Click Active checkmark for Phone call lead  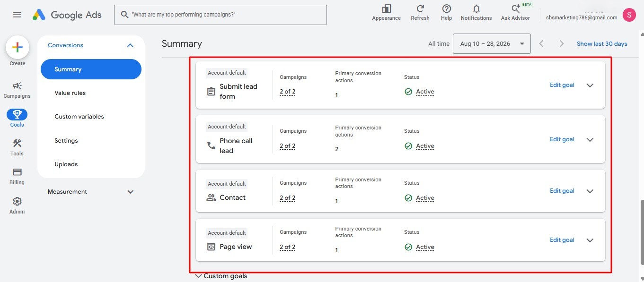[408, 146]
